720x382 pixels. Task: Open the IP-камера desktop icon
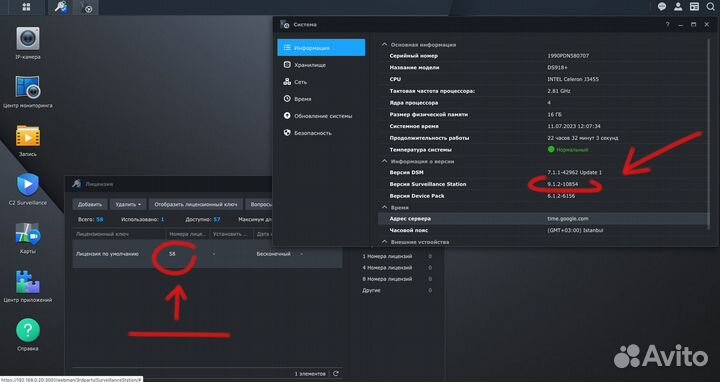(x=28, y=43)
